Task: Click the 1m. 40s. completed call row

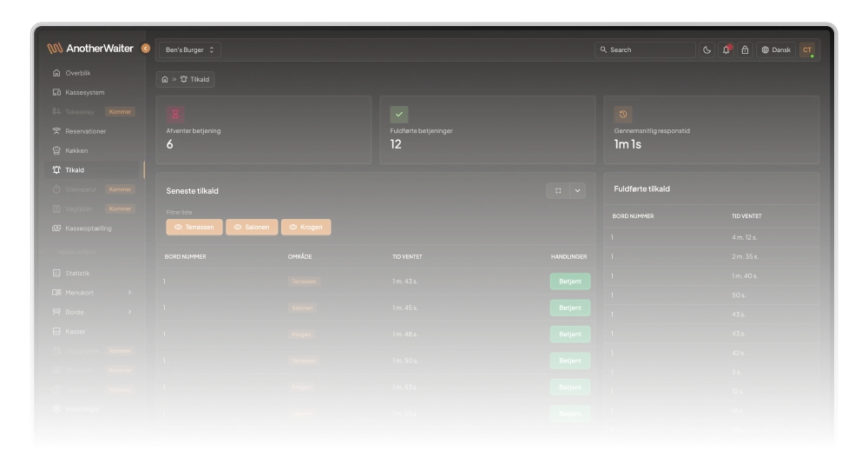Action: (712, 276)
